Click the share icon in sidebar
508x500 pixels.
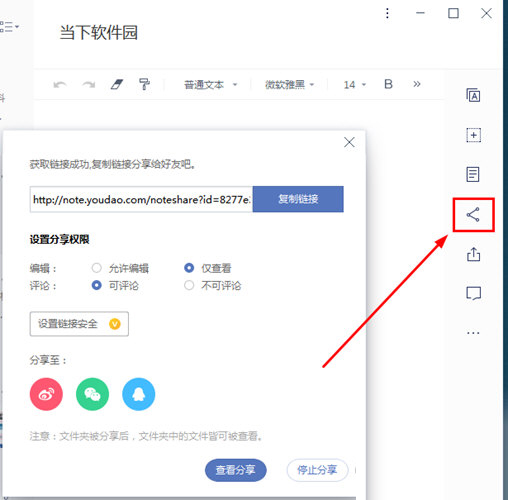point(473,215)
